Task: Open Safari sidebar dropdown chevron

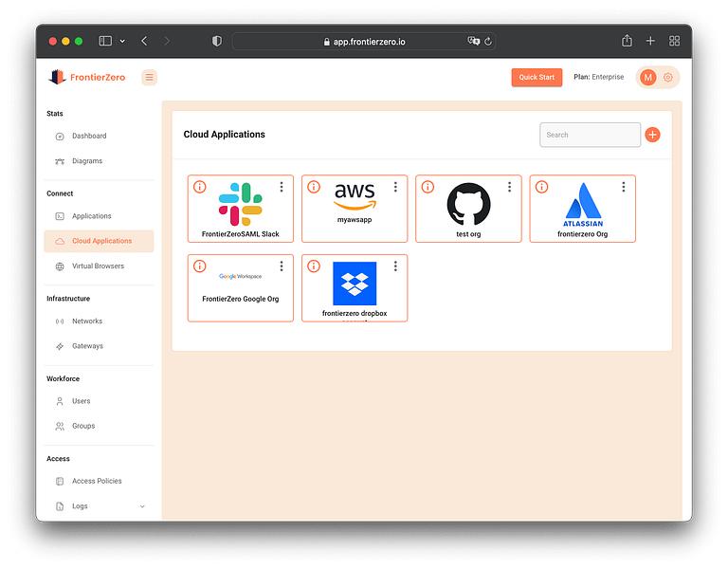Action: (122, 42)
